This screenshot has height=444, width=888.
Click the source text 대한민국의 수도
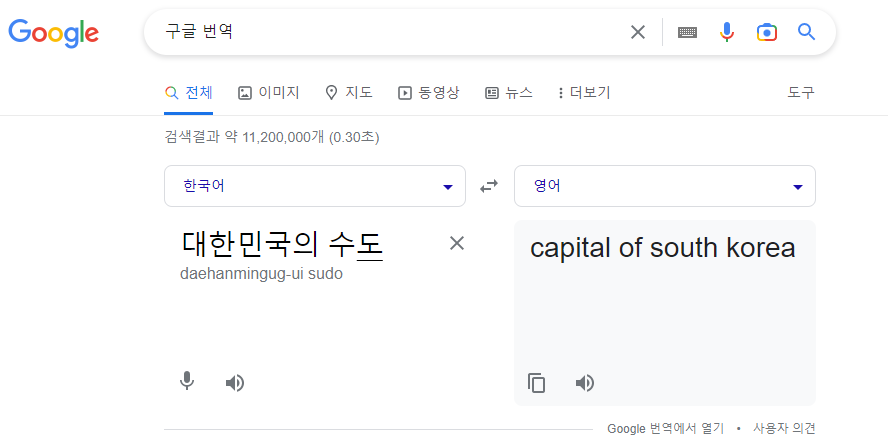(x=283, y=246)
